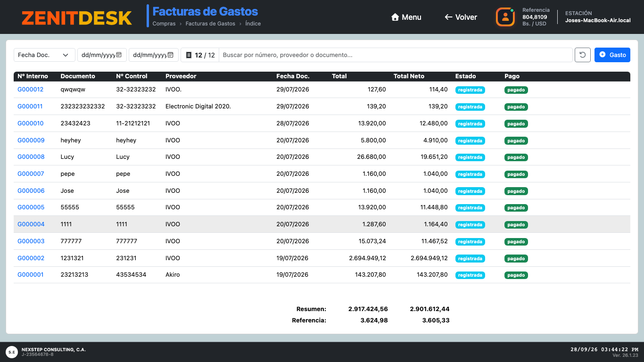The image size is (644, 362).
Task: Open invoice G000008 link
Action: point(31,157)
